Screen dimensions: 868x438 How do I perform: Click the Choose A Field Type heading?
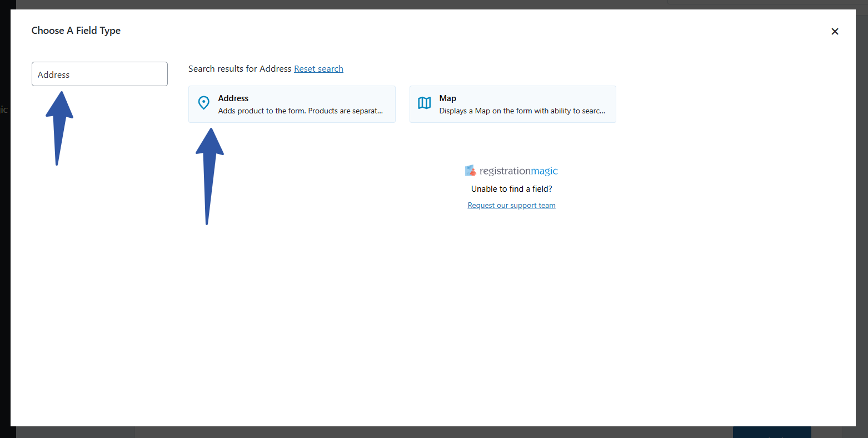point(76,31)
